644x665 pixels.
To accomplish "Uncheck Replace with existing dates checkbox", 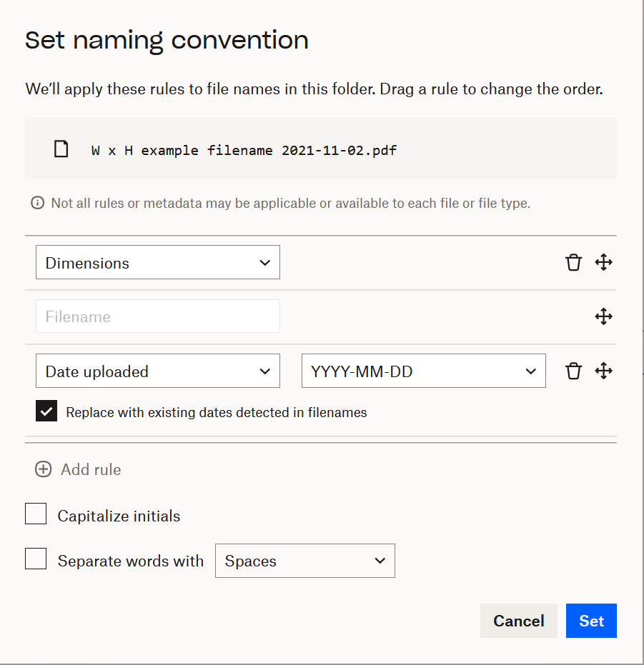I will [x=46, y=411].
